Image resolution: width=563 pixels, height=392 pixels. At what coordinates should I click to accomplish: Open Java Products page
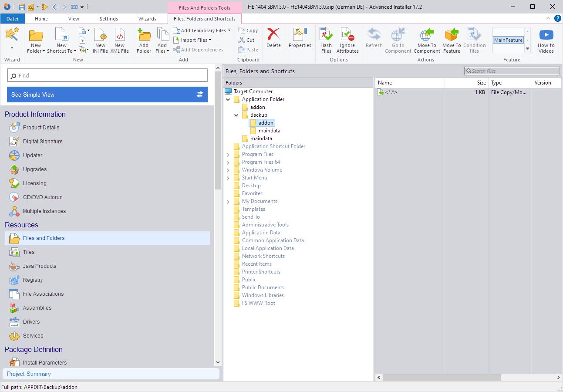pyautogui.click(x=40, y=266)
